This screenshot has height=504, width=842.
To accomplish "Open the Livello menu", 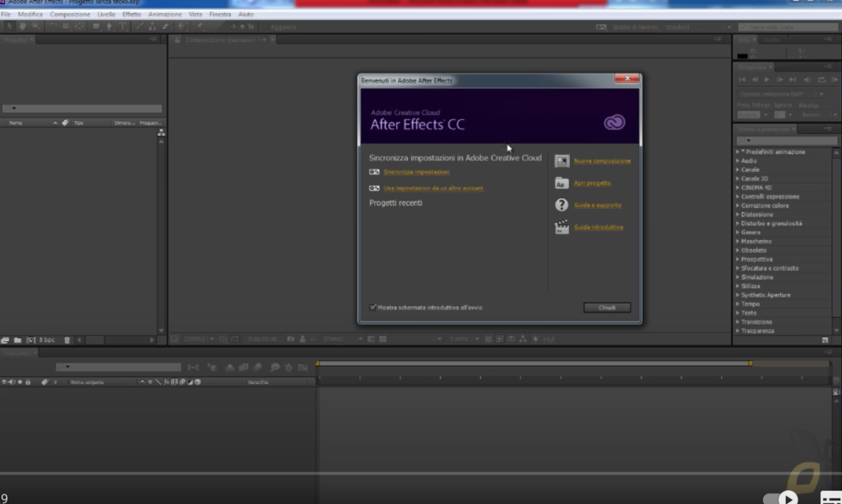I will tap(106, 15).
